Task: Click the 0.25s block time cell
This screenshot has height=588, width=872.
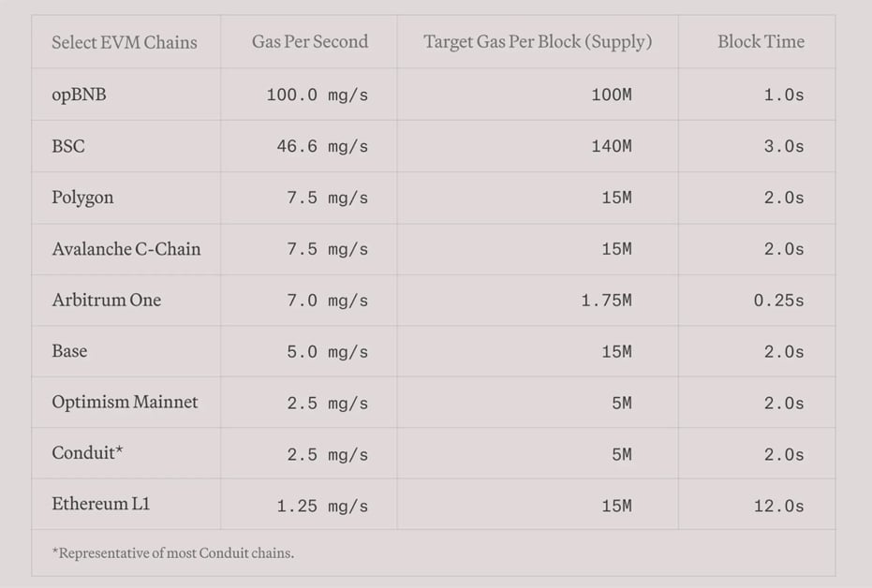Action: 778,301
